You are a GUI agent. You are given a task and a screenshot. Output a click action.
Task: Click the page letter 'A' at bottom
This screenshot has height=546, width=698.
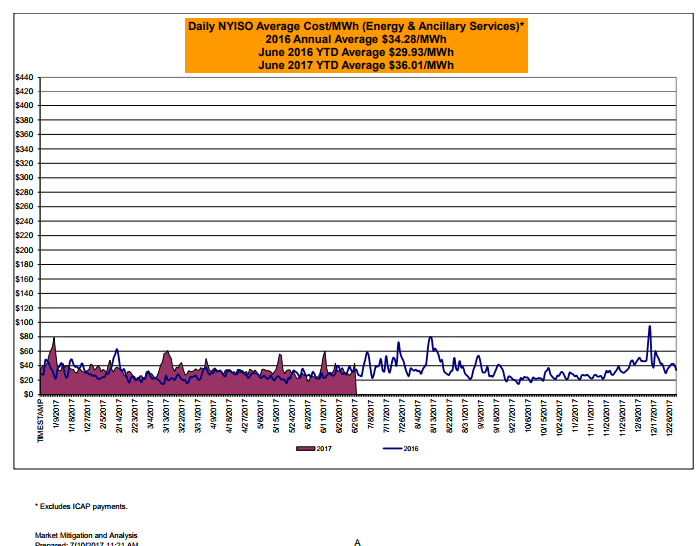(357, 541)
